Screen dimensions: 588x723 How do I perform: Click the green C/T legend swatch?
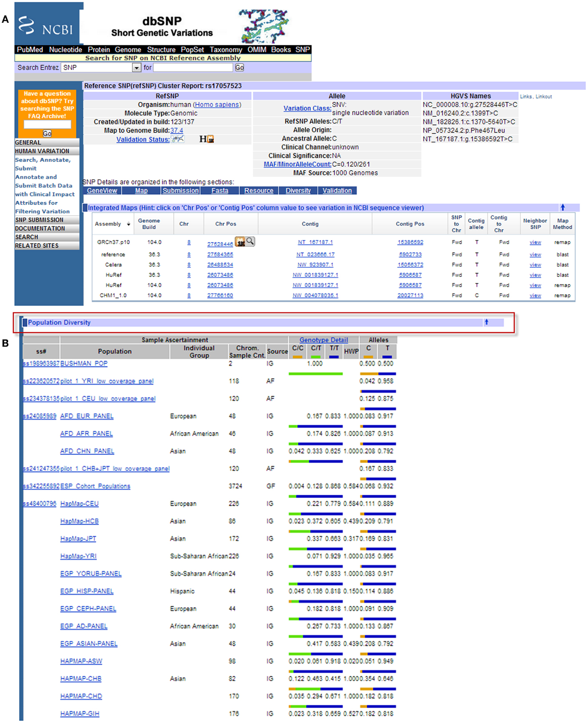coord(316,357)
